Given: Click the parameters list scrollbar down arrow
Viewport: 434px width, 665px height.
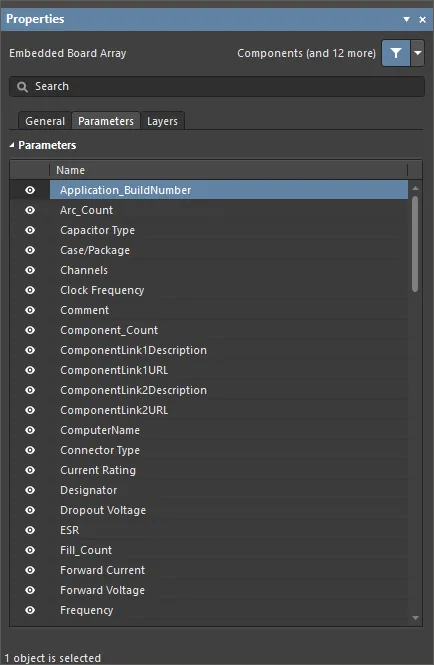Looking at the screenshot, I should pos(415,618).
